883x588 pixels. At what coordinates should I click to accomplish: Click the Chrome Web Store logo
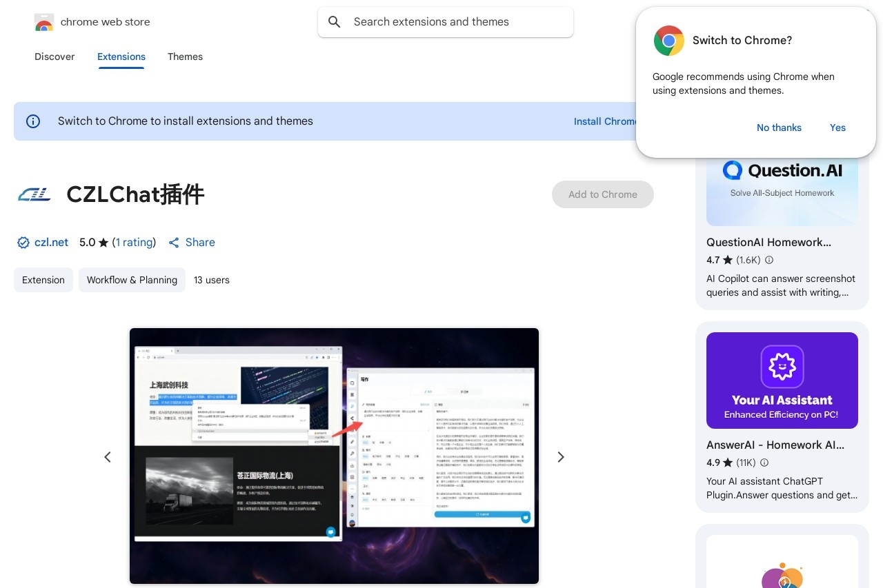coord(44,22)
